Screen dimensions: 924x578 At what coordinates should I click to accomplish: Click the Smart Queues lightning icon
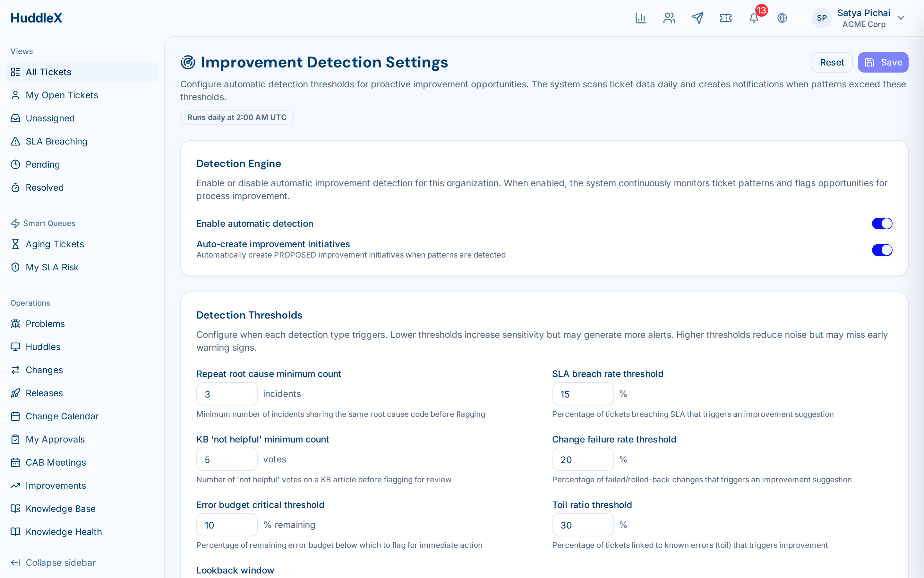point(15,223)
